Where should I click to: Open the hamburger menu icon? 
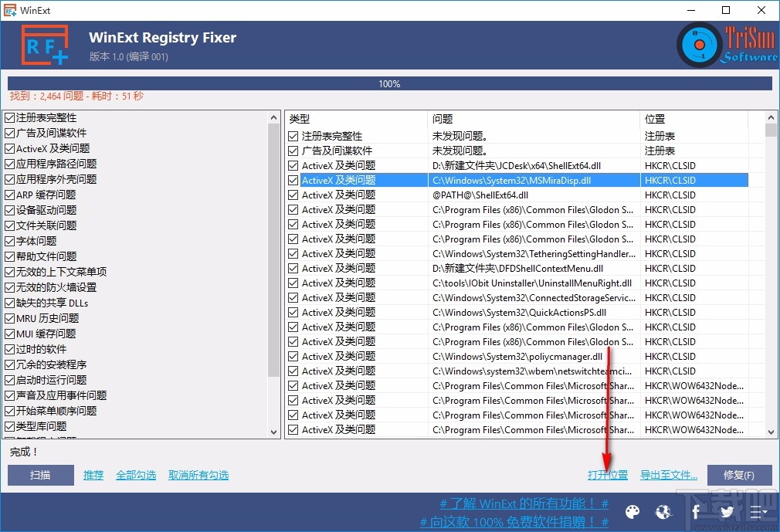[758, 512]
